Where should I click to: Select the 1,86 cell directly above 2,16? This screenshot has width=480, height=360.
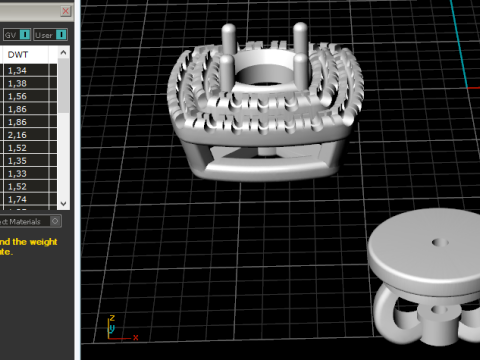(26, 122)
